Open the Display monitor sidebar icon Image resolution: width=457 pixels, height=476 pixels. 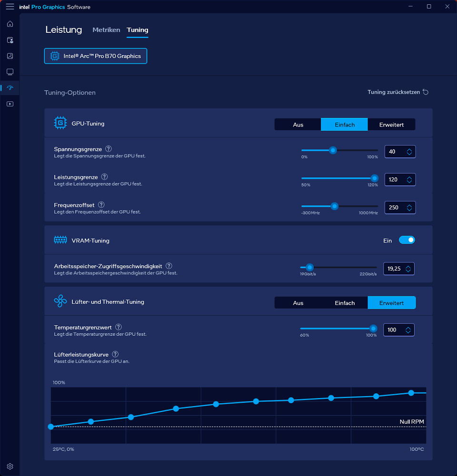(x=10, y=72)
